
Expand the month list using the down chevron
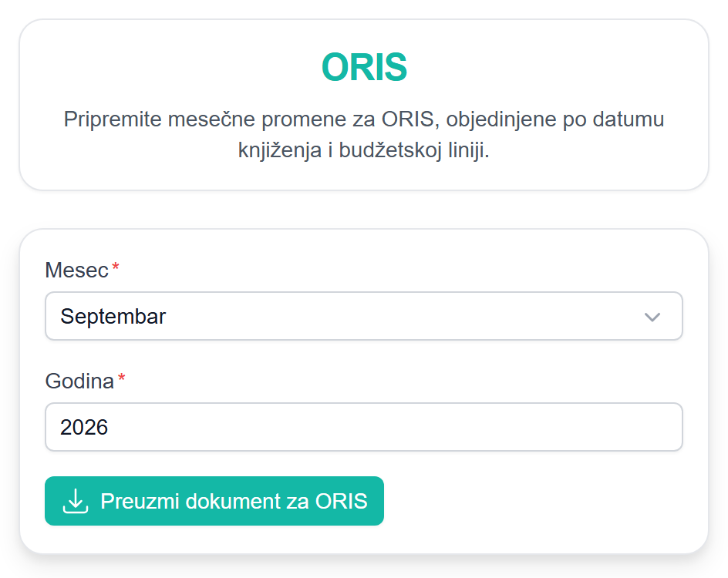(652, 317)
